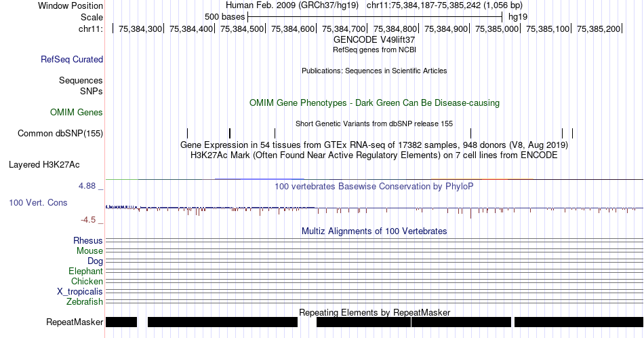This screenshot has height=338, width=644.
Task: Click the GTEx Gene Expression track title
Action: coord(374,145)
